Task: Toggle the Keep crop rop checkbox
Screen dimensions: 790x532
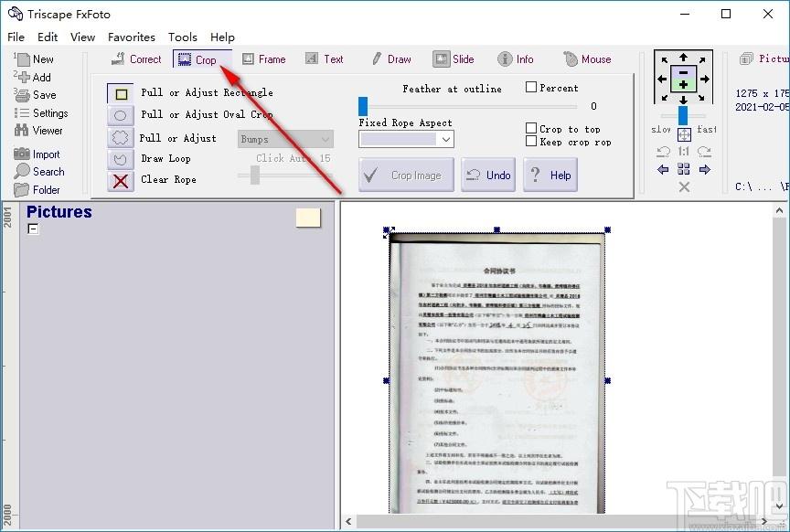Action: pyautogui.click(x=530, y=141)
